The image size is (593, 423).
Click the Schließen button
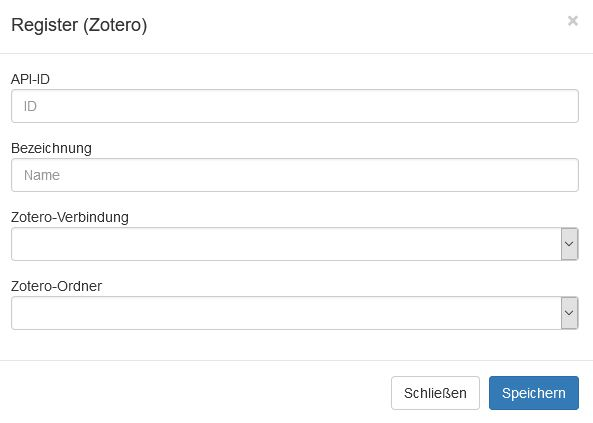tap(435, 393)
